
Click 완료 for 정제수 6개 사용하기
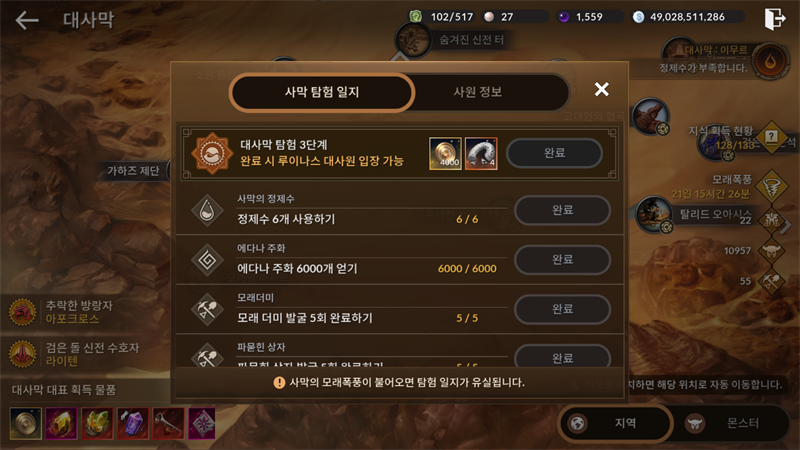click(562, 210)
